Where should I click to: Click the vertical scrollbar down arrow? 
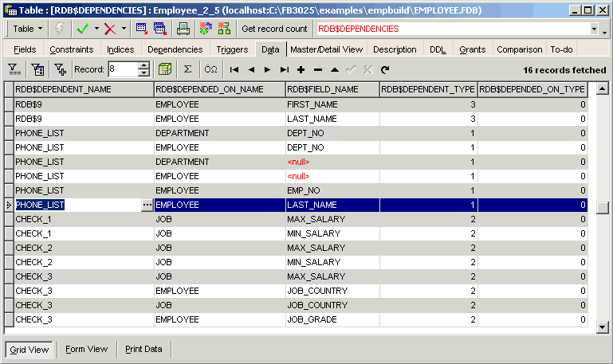(602, 327)
